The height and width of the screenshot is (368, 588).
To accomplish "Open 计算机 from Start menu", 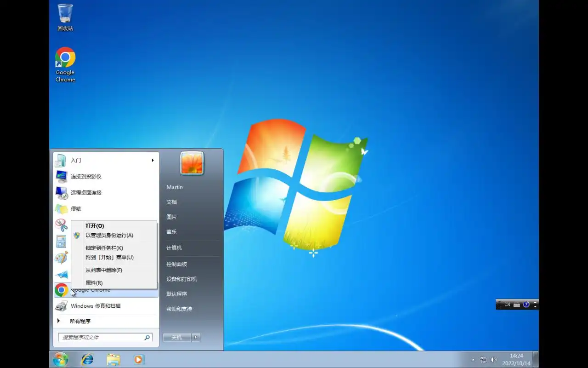I will [174, 248].
